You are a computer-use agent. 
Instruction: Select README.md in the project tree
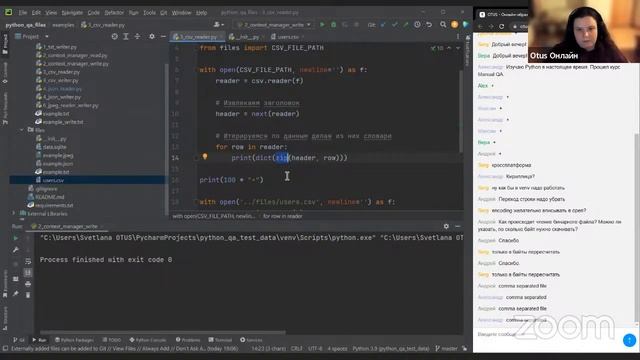(x=49, y=197)
